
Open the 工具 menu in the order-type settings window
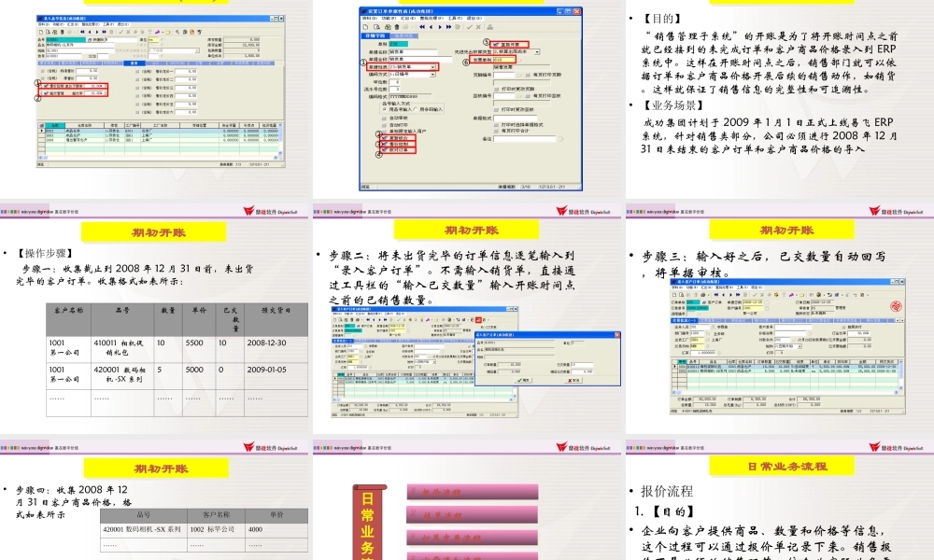[x=455, y=18]
